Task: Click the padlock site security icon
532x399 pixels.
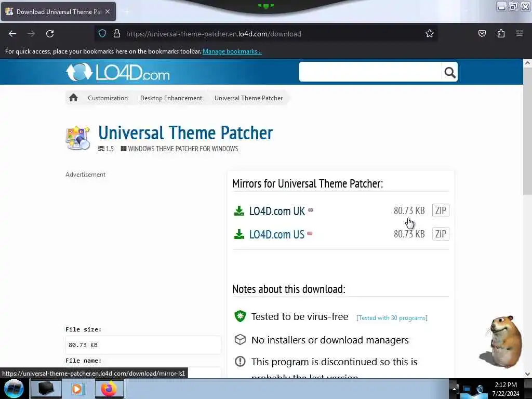Action: click(x=117, y=33)
